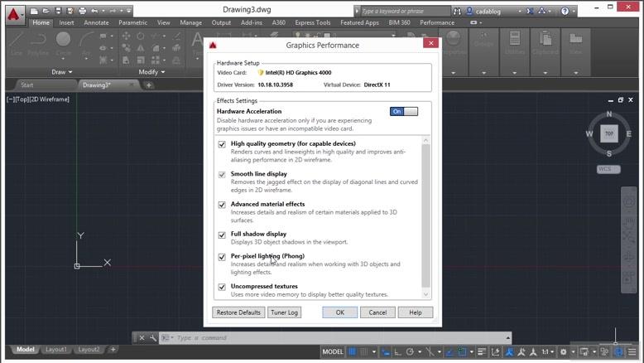Click the effects list scroll up arrow
The image size is (644, 363).
click(426, 140)
